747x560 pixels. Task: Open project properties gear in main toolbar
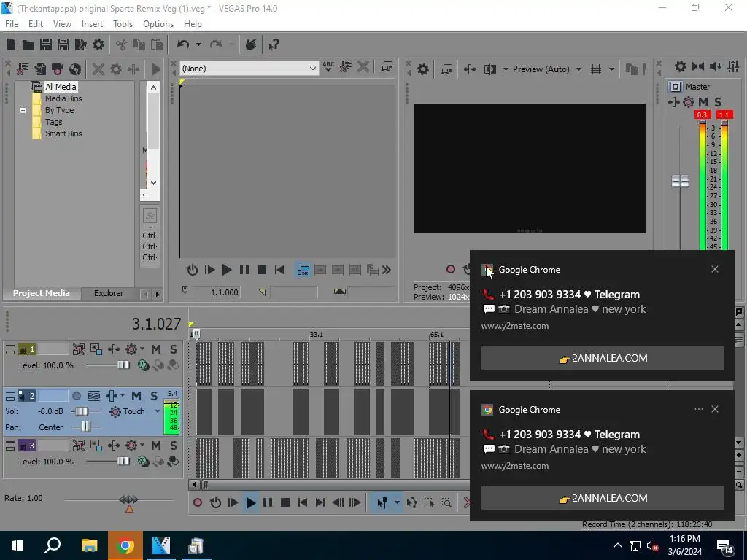coord(98,44)
